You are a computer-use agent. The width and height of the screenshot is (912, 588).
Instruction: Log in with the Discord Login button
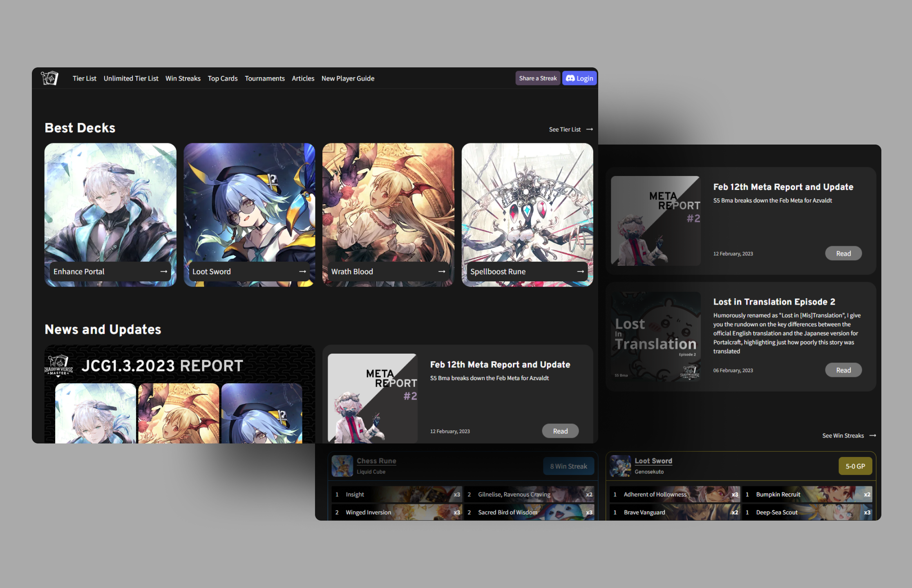coord(579,78)
